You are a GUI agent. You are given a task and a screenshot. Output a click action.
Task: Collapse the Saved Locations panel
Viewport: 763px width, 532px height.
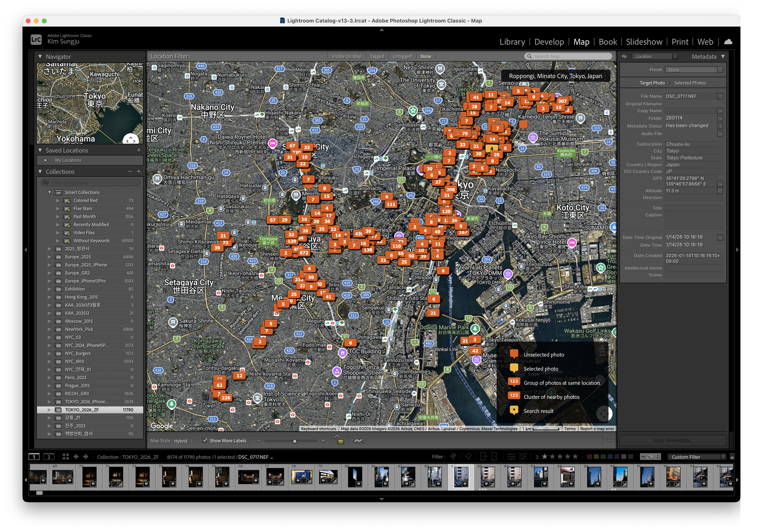(40, 150)
